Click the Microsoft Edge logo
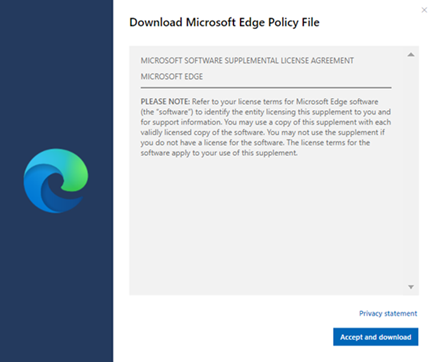The height and width of the screenshot is (362, 435). (x=56, y=181)
